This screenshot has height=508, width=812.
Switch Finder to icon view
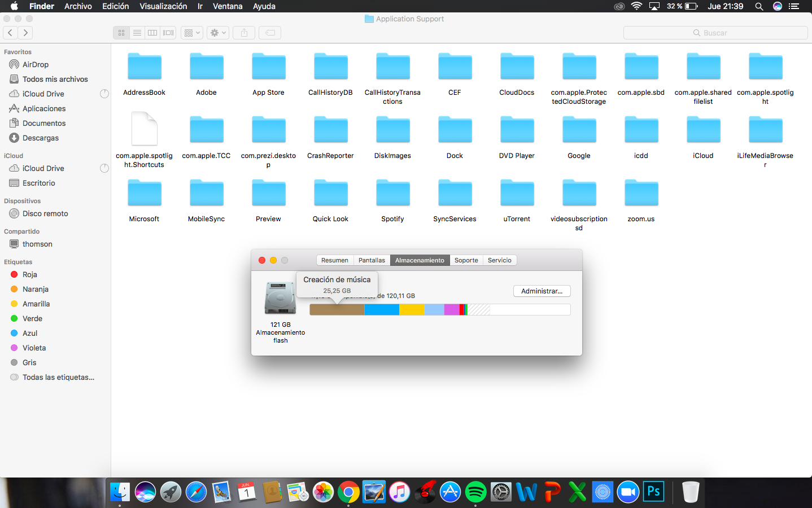click(x=121, y=33)
